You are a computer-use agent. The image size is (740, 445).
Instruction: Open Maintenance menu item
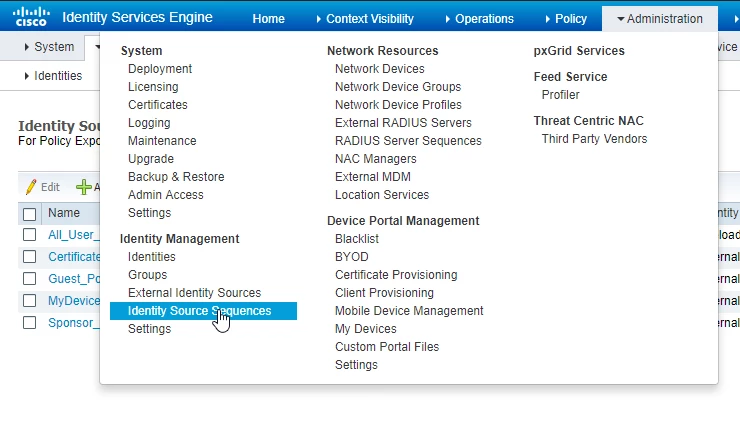(x=162, y=141)
